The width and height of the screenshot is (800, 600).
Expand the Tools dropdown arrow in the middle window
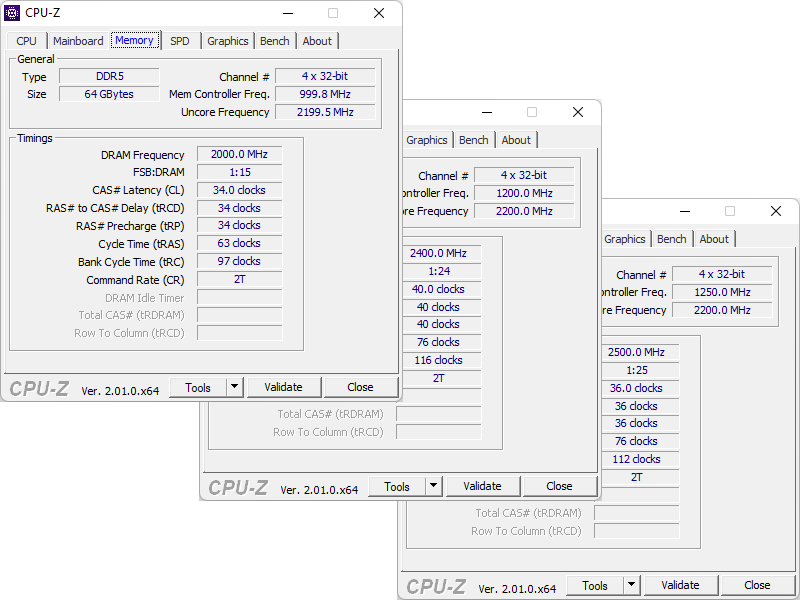pyautogui.click(x=434, y=486)
